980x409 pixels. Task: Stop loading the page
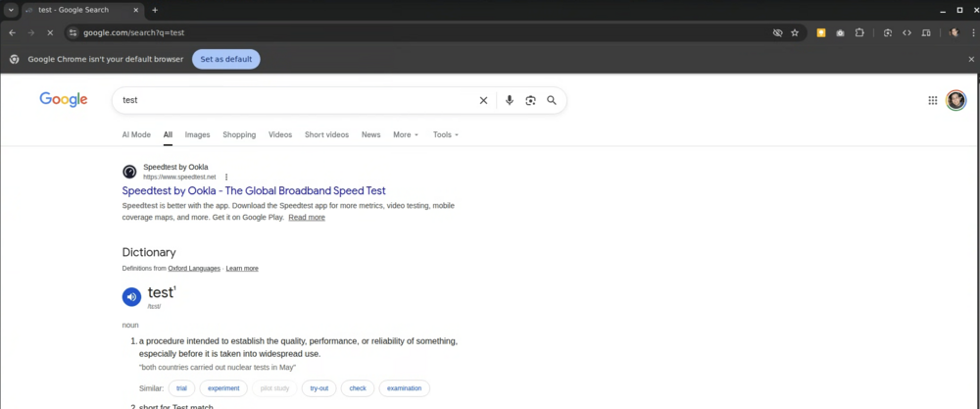pyautogui.click(x=51, y=32)
